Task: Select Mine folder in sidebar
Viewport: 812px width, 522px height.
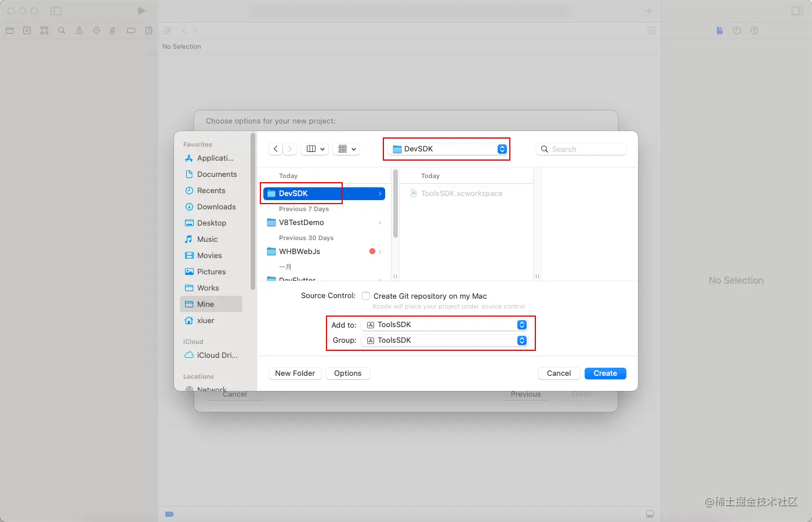Action: point(211,304)
